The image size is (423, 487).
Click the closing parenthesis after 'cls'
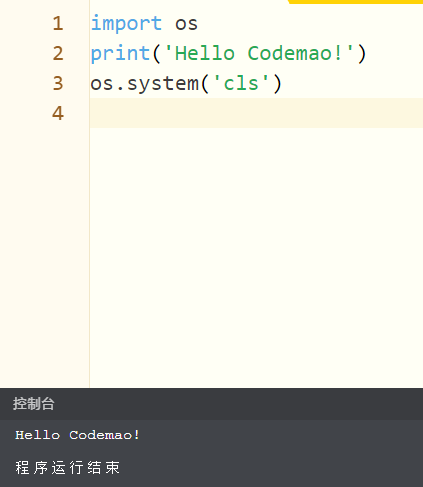point(277,84)
